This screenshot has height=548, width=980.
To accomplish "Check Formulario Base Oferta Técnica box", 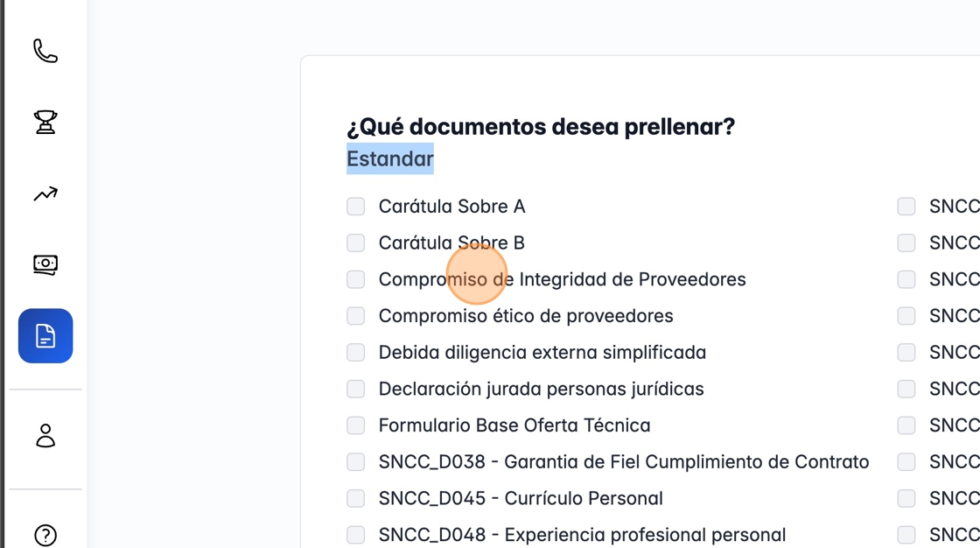I will (355, 425).
